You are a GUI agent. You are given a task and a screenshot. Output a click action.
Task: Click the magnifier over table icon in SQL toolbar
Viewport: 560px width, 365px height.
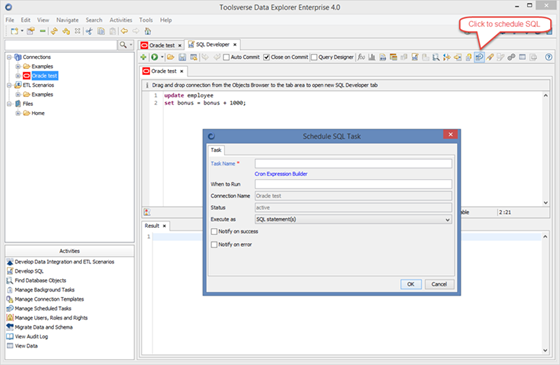coord(436,57)
